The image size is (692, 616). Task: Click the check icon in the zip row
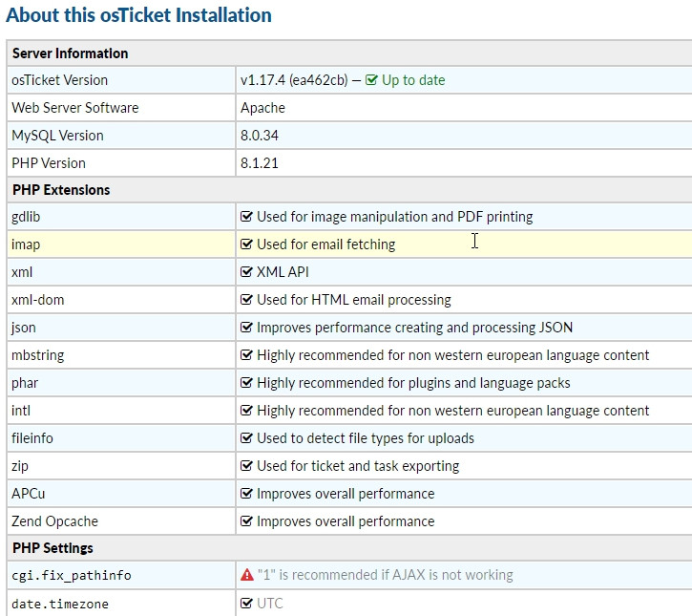click(246, 465)
